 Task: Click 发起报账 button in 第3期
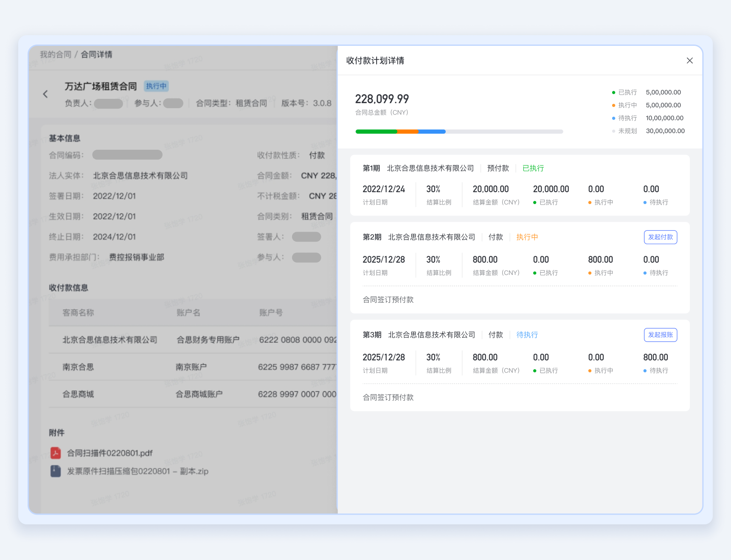[x=660, y=335]
